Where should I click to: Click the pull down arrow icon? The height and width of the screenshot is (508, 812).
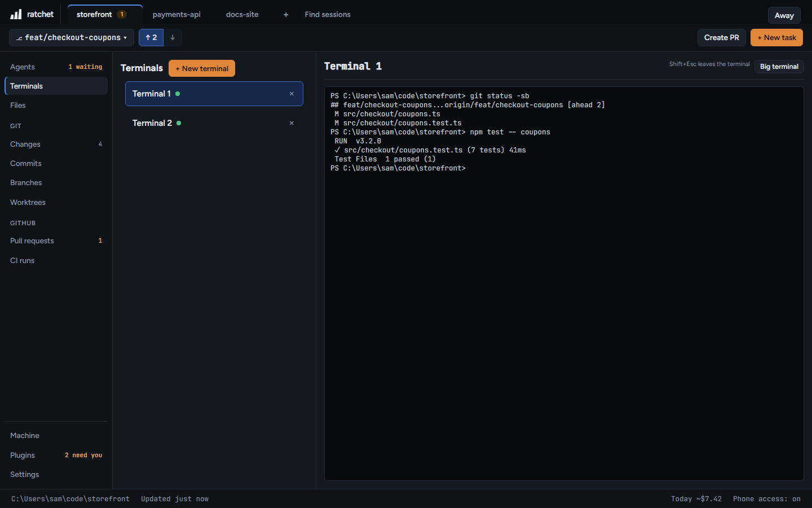point(173,37)
